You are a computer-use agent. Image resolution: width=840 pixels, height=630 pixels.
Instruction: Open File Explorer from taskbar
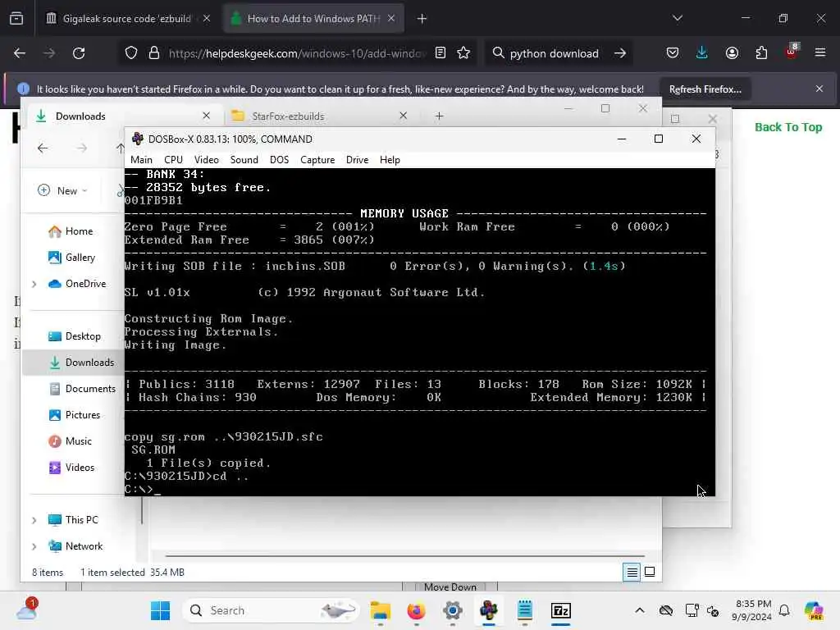(x=381, y=610)
